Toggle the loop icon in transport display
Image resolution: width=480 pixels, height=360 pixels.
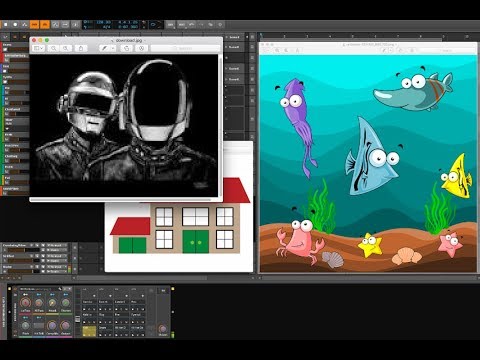tap(153, 24)
